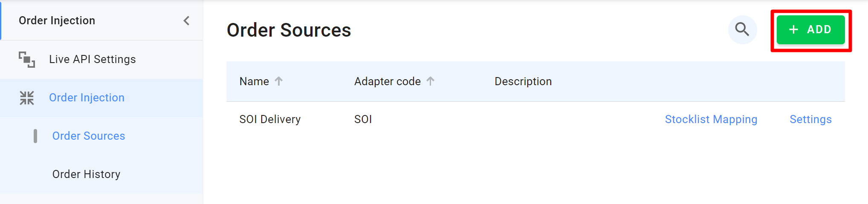Click the sort arrow beside Adapter code

[431, 81]
